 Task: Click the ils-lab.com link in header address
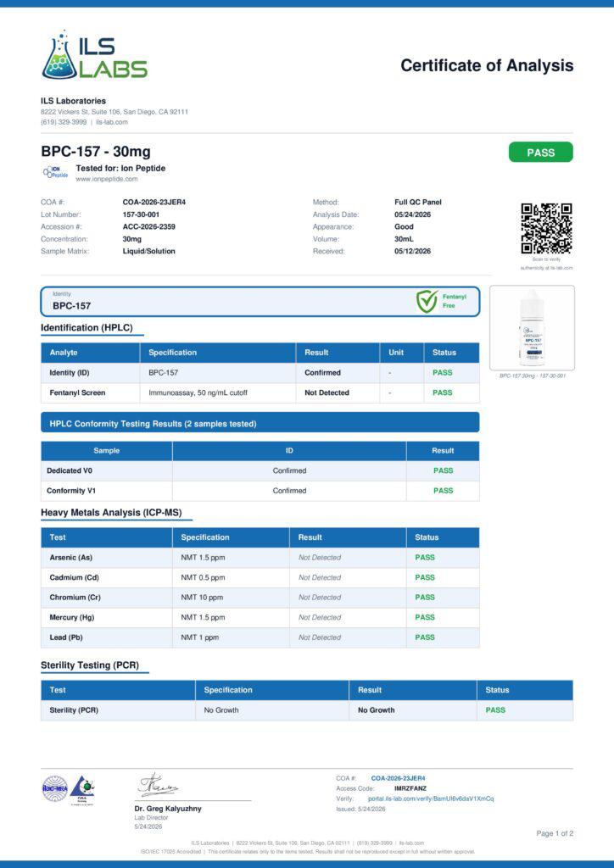(x=112, y=122)
